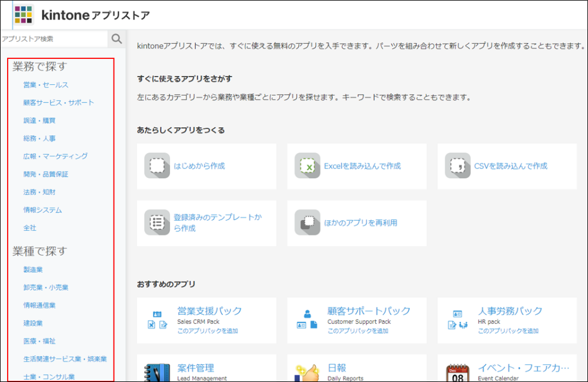Open the 営業支援パック title link

point(210,311)
